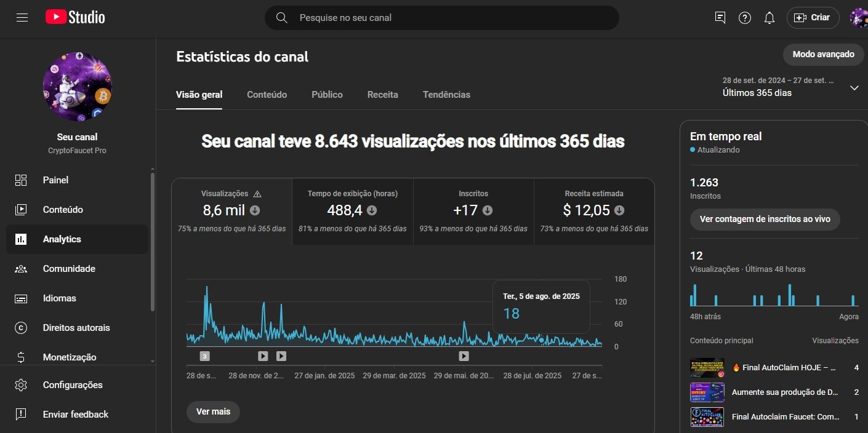Image resolution: width=868 pixels, height=433 pixels.
Task: Click the Aumente sua produção de D... title
Action: click(x=786, y=392)
